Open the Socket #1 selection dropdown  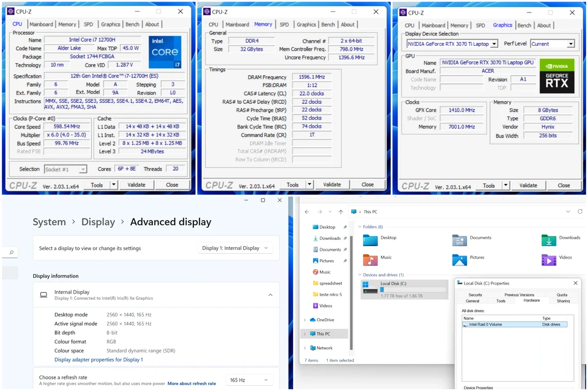[x=66, y=169]
